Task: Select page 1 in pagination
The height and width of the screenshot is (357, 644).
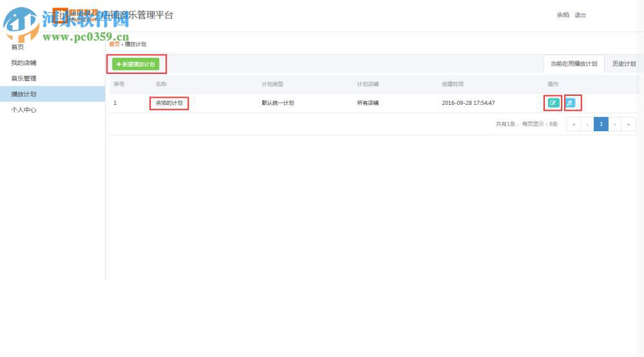Action: click(x=601, y=124)
